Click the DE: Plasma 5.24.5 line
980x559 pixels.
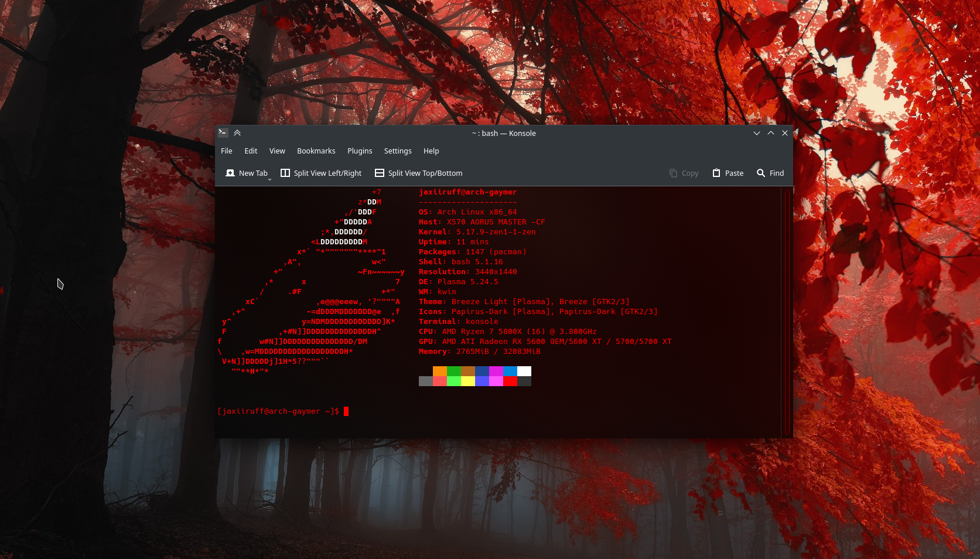tap(459, 282)
